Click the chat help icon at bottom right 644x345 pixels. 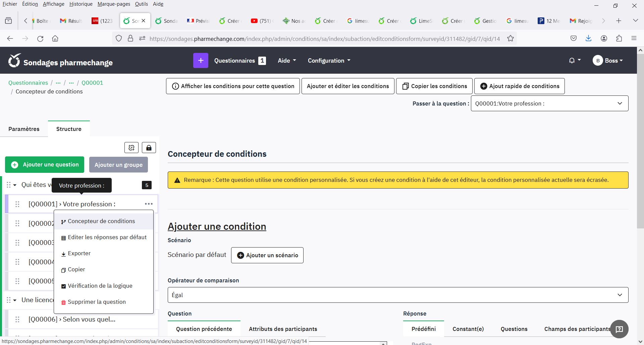(619, 329)
